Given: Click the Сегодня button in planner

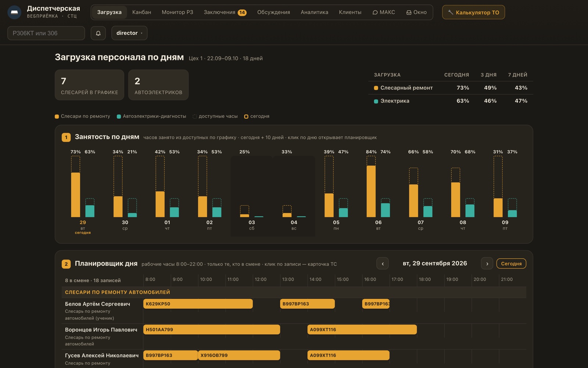Looking at the screenshot, I should point(511,263).
